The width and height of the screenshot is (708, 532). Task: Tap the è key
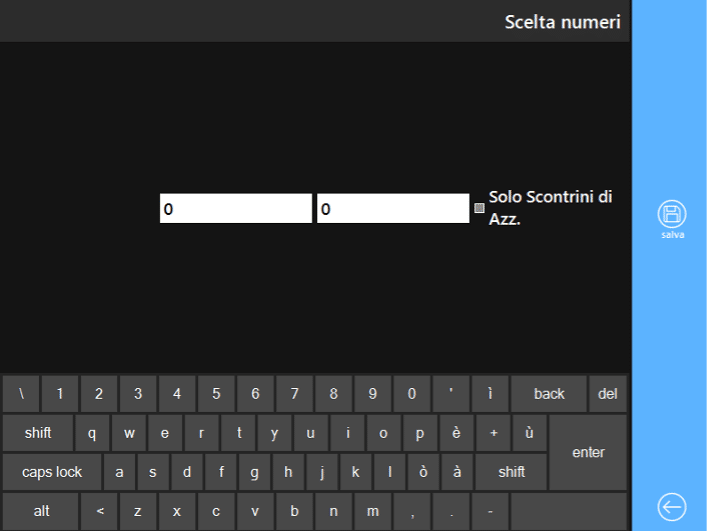pyautogui.click(x=456, y=433)
